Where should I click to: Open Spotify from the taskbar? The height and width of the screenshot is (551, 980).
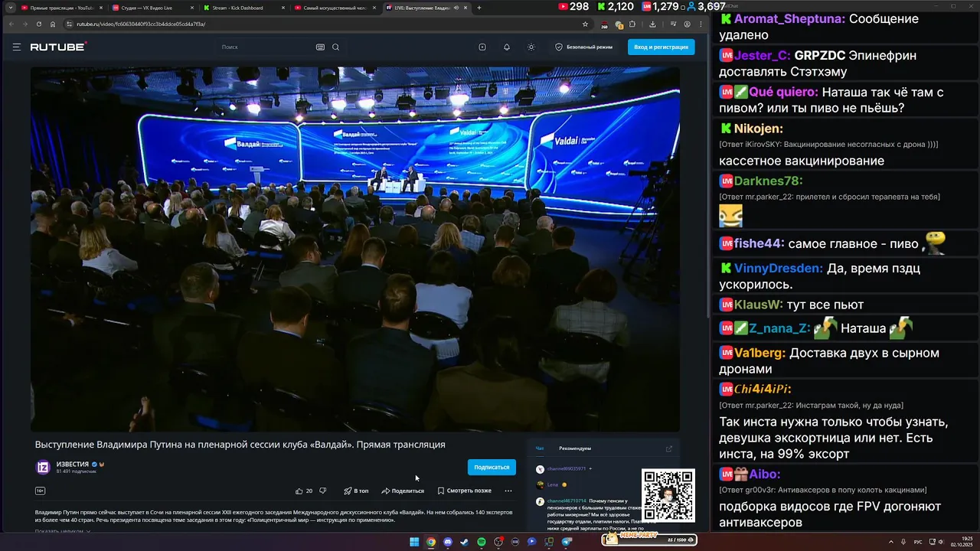[482, 542]
